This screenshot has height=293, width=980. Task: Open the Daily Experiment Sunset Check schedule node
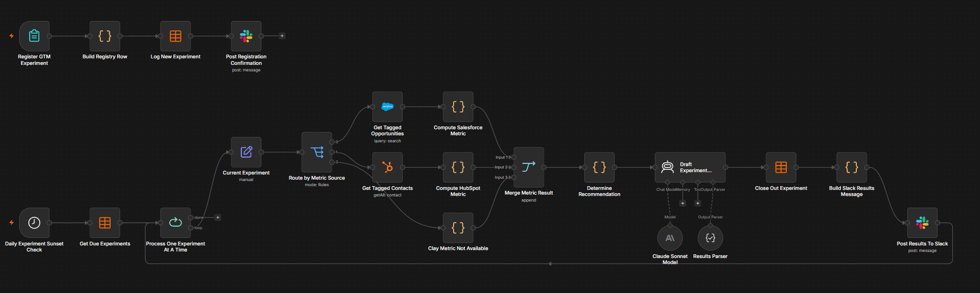[x=34, y=223]
